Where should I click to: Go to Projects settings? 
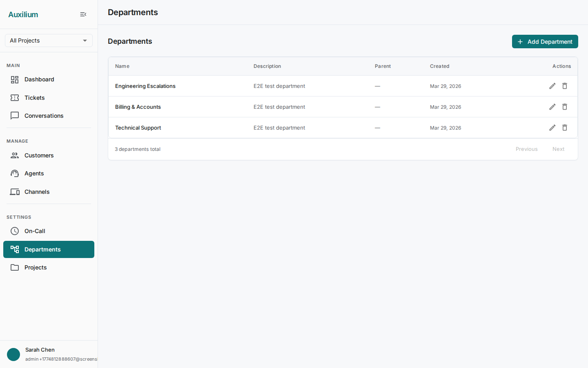[x=36, y=267]
